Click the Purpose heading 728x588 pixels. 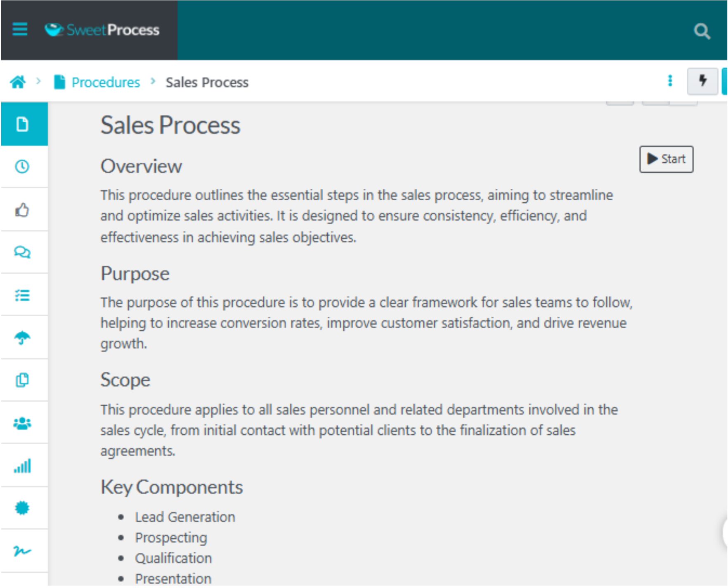coord(135,274)
